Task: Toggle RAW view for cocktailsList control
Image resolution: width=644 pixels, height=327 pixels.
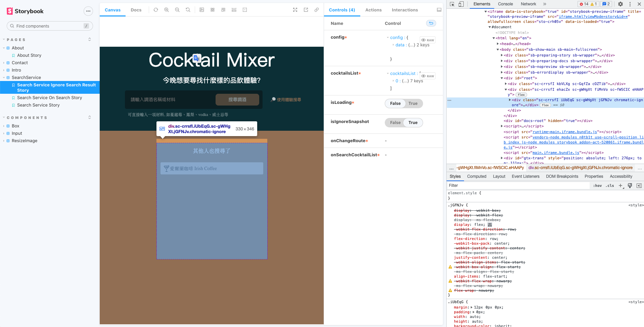Action: click(x=428, y=76)
